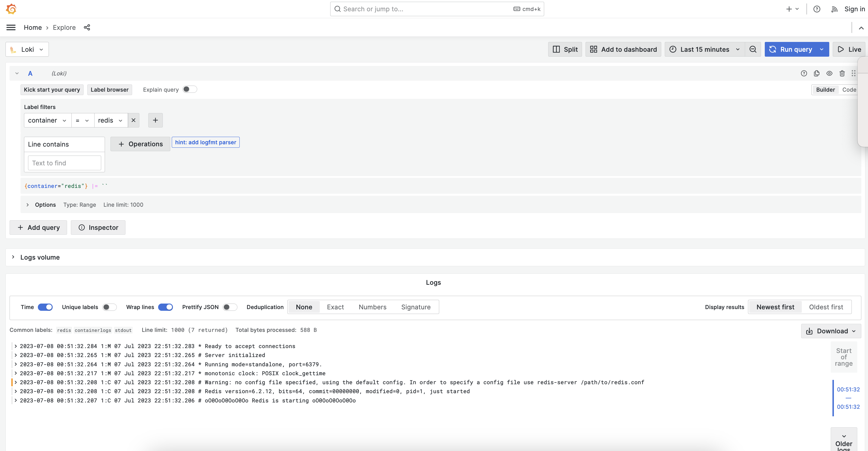This screenshot has height=451, width=868.
Task: Click the share icon beside Explore
Action: (87, 27)
